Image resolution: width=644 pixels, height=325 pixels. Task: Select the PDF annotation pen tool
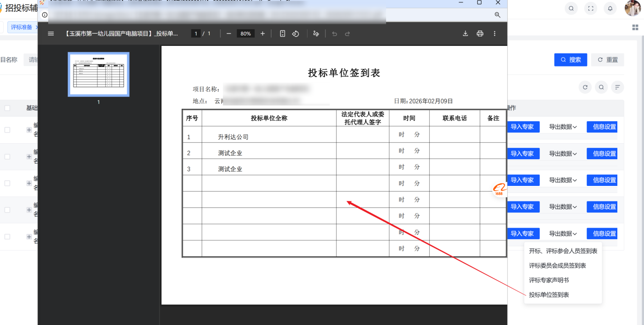(x=315, y=33)
